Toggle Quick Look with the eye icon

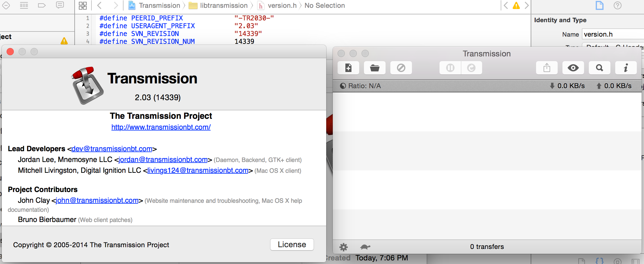[573, 68]
